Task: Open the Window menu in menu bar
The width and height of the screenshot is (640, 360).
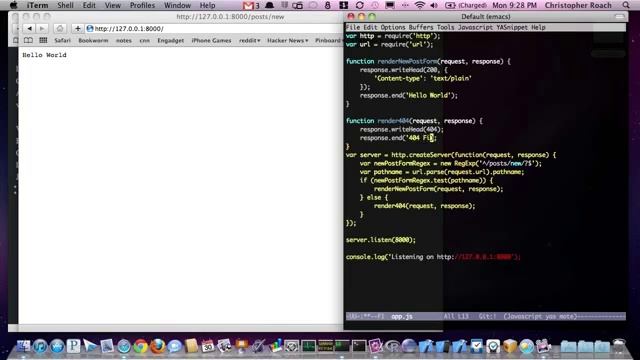Action: [x=177, y=5]
